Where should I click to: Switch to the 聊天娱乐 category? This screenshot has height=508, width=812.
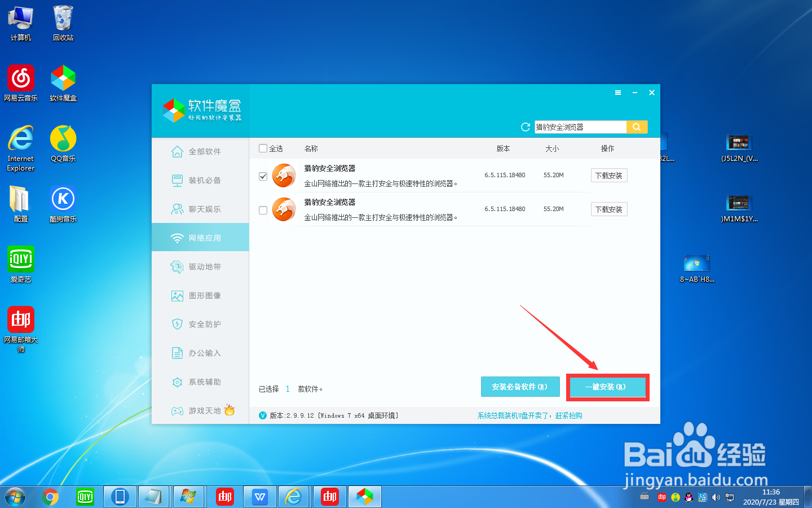click(200, 209)
